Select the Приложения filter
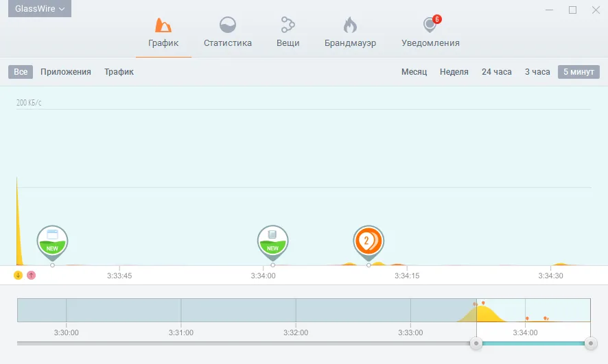This screenshot has height=364, width=608. pyautogui.click(x=65, y=72)
